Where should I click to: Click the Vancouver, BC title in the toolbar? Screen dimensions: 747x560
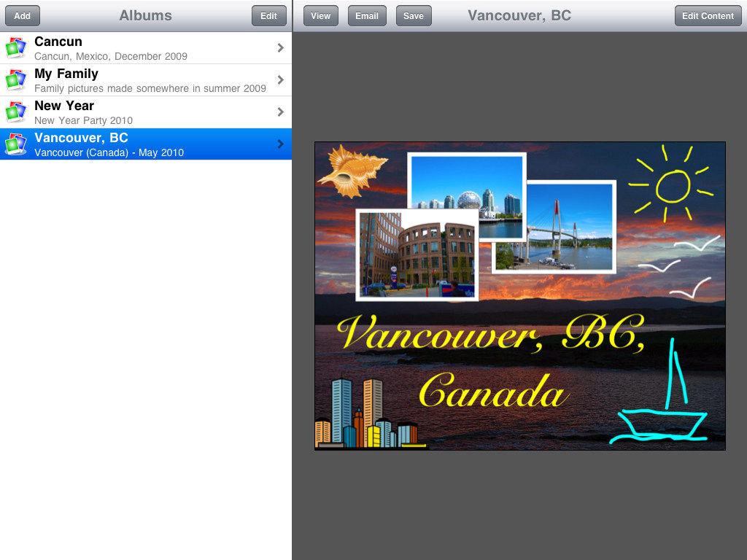pos(519,16)
